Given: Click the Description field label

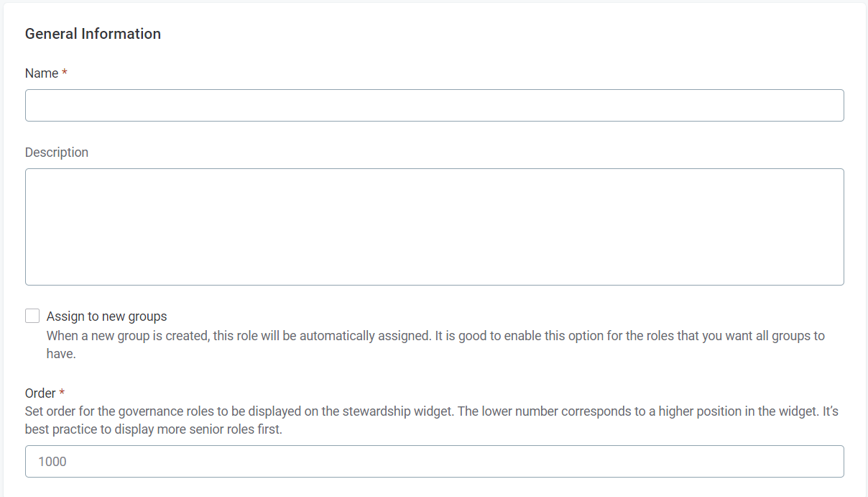Looking at the screenshot, I should pos(57,152).
